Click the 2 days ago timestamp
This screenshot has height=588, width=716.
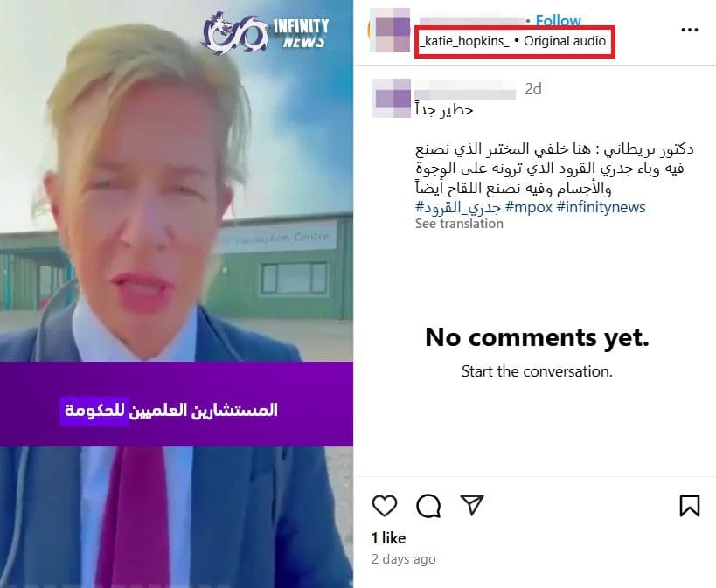(404, 559)
